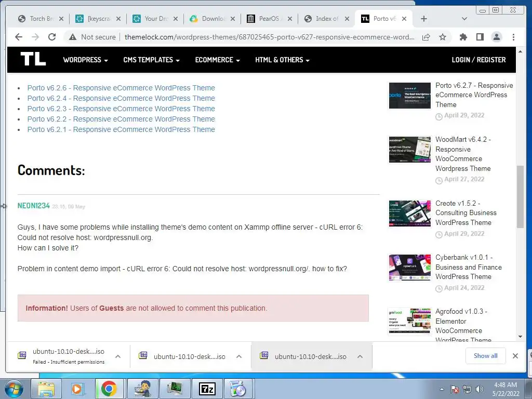Expand the ECOMMERCE nav dropdown
The width and height of the screenshot is (532, 399).
218,60
